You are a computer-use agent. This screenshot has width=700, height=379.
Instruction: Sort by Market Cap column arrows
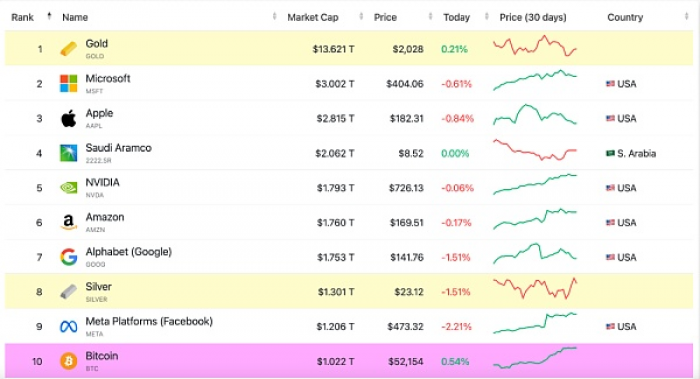tap(361, 17)
